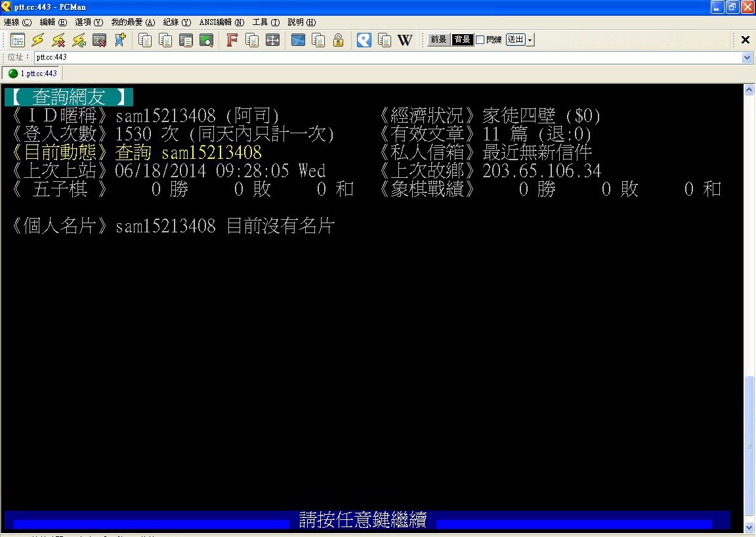Restore down the PCMan window
Screen dimensions: 756x537
click(732, 7)
